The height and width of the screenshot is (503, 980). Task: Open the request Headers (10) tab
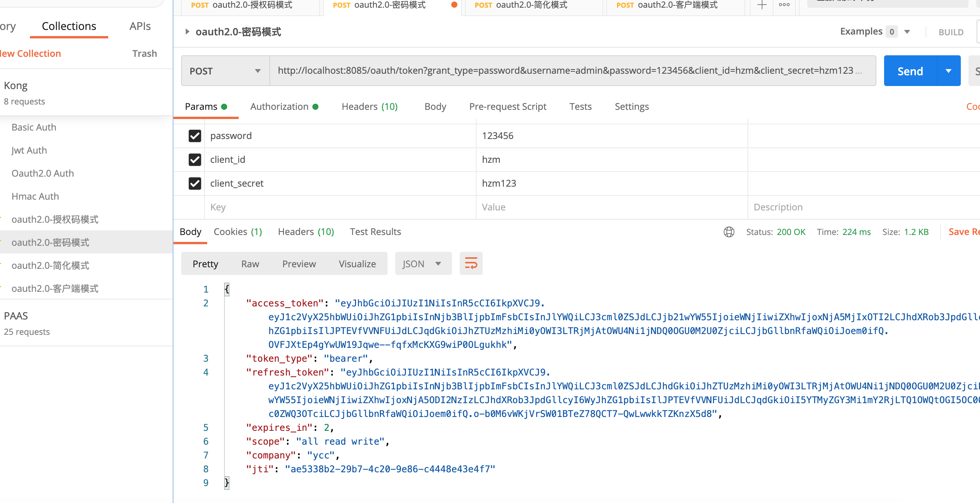(370, 107)
